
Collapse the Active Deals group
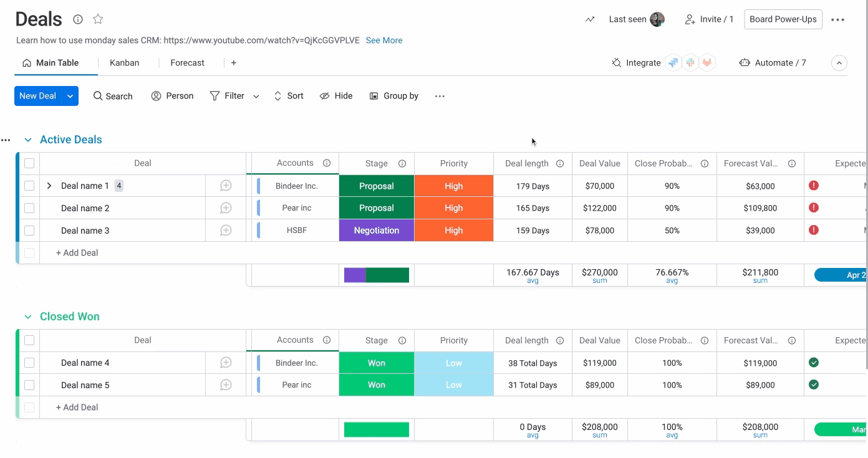tap(27, 139)
